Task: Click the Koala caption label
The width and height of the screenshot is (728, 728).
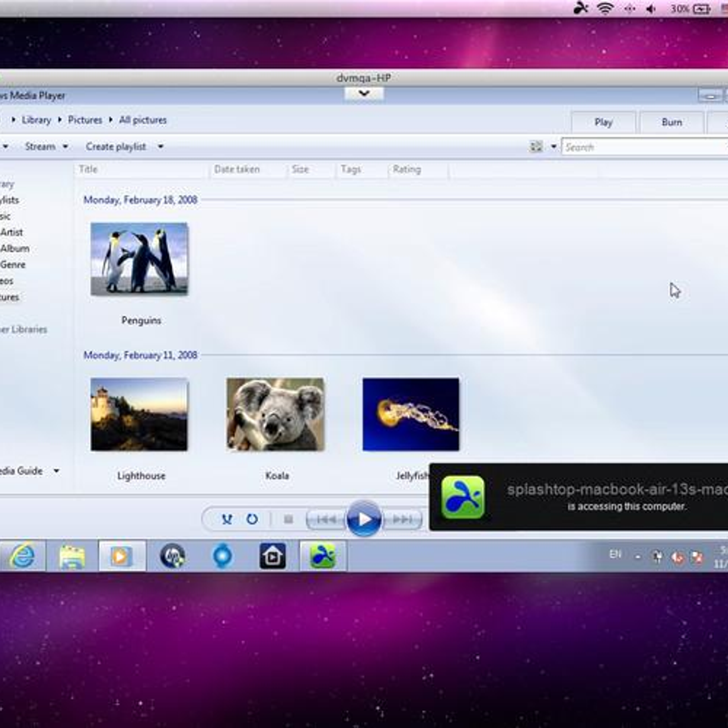Action: pyautogui.click(x=277, y=475)
